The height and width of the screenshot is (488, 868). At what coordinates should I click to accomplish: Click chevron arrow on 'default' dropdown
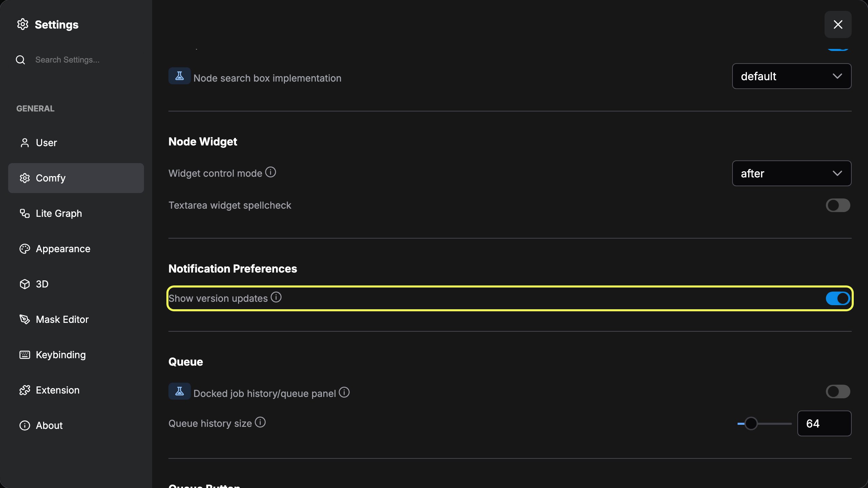click(x=837, y=76)
